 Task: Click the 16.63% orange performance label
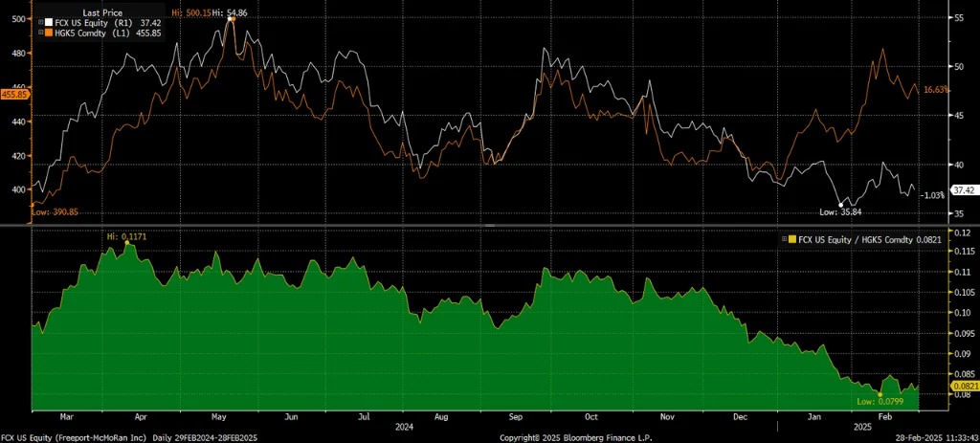(939, 89)
